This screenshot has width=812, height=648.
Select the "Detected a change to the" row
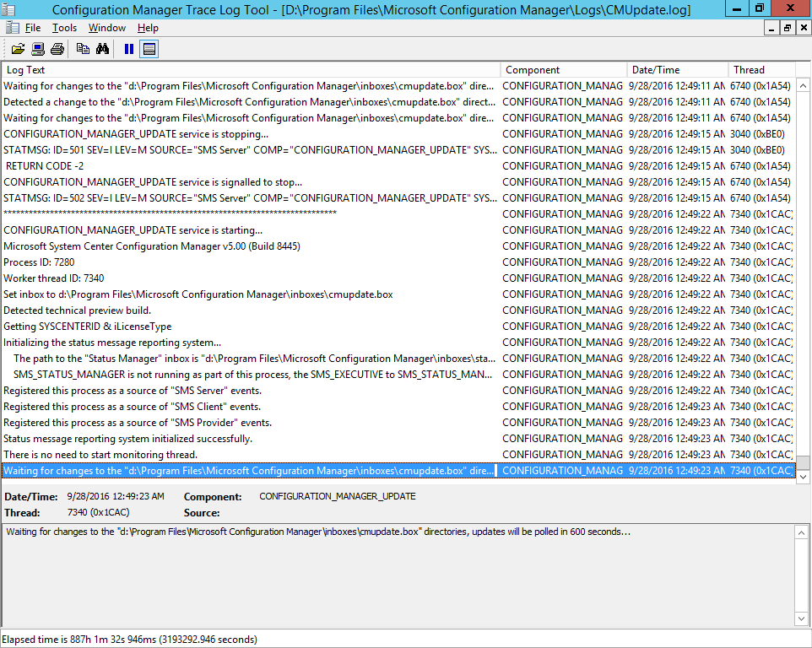click(398, 102)
